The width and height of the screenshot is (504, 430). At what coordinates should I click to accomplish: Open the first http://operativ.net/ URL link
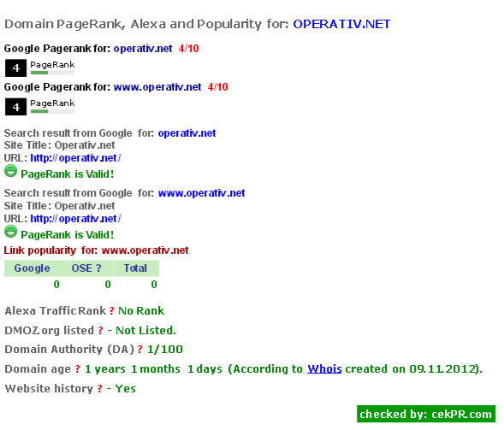[x=75, y=158]
